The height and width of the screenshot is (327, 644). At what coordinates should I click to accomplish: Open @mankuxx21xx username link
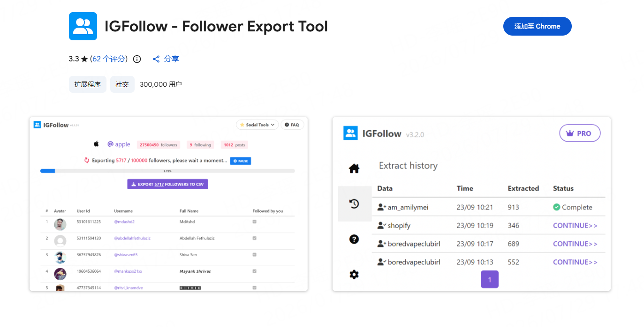(x=128, y=271)
